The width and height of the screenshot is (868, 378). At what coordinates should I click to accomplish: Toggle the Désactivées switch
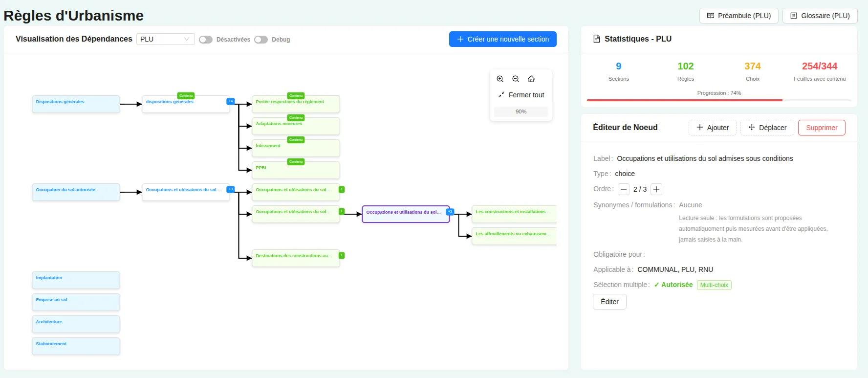pos(206,40)
